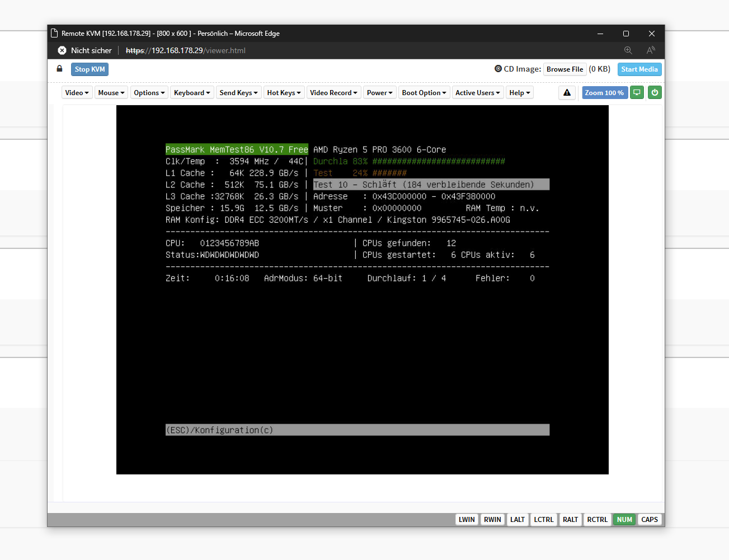Click the Durchlauf: 1 / 4 text
Image resolution: width=729 pixels, height=560 pixels.
407,278
